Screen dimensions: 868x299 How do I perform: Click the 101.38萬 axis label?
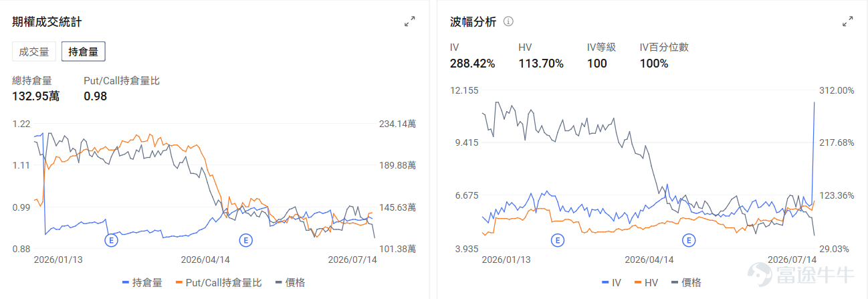click(x=397, y=249)
